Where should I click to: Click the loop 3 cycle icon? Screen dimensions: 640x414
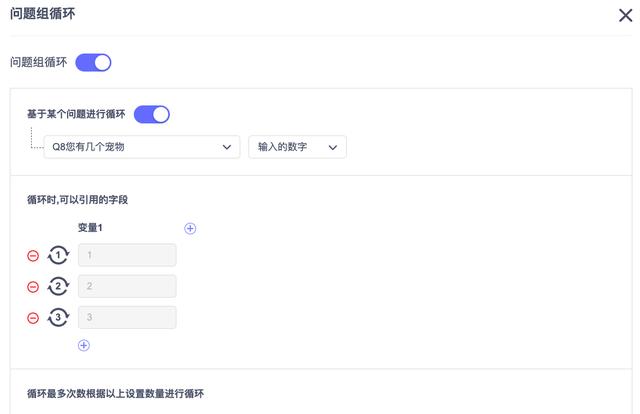coord(58,317)
